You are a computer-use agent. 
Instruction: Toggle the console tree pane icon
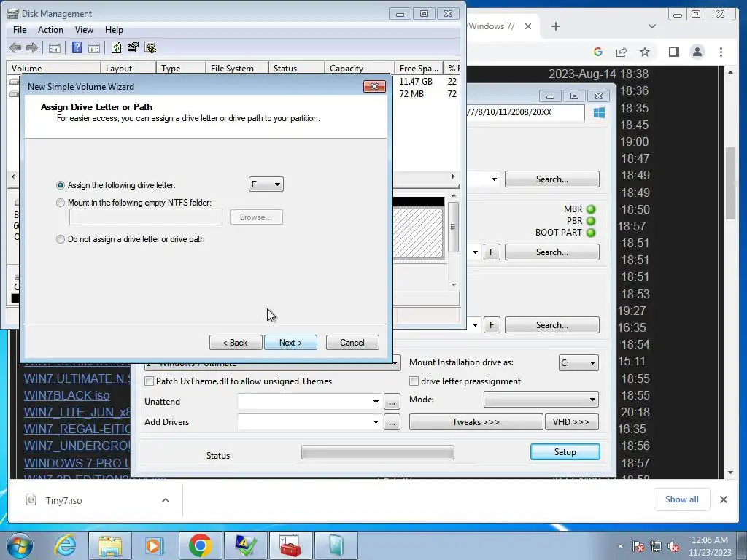tap(55, 47)
